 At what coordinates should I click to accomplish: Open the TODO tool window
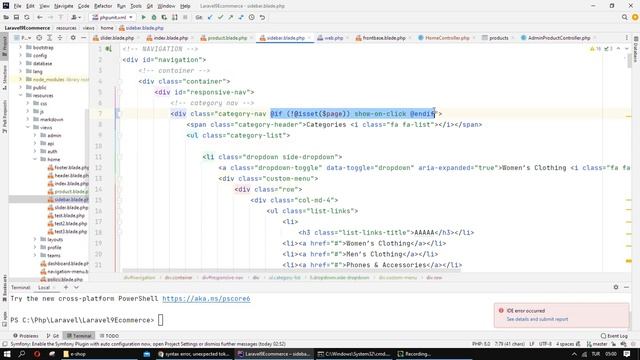(109, 336)
